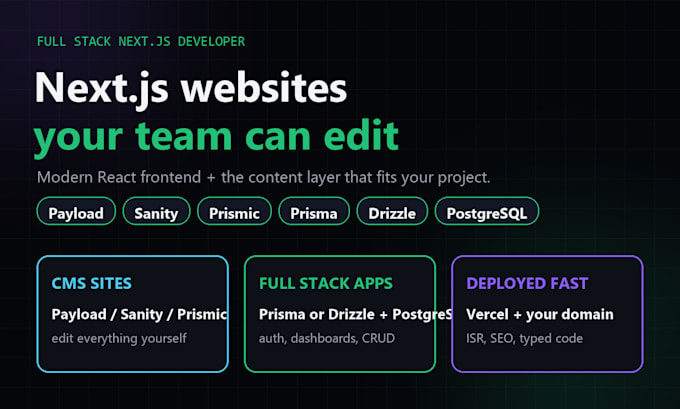This screenshot has height=409, width=680.
Task: Click the Drizzle pill tag
Action: (392, 211)
